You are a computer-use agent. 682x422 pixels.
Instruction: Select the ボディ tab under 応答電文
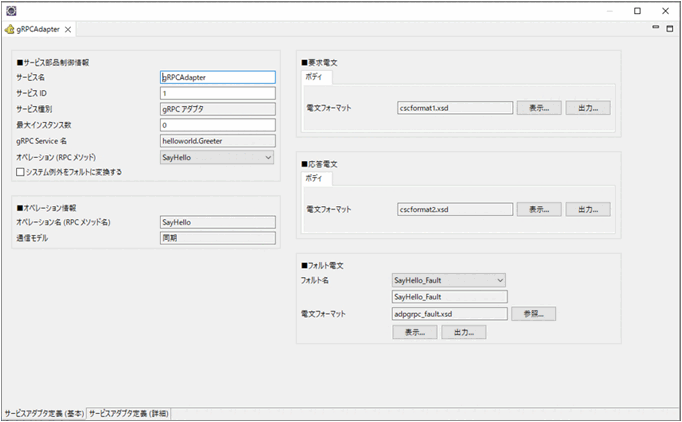[318, 179]
